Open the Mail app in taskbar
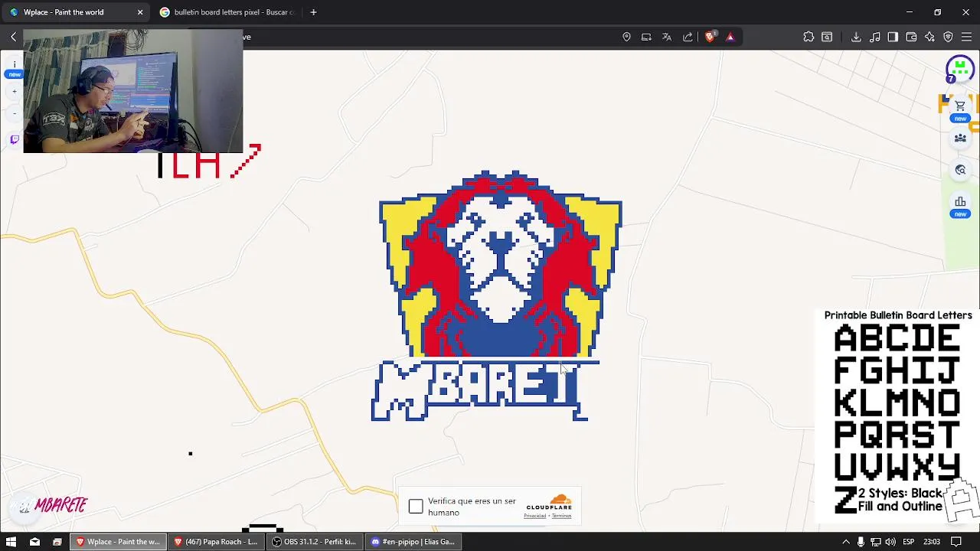 point(34,542)
